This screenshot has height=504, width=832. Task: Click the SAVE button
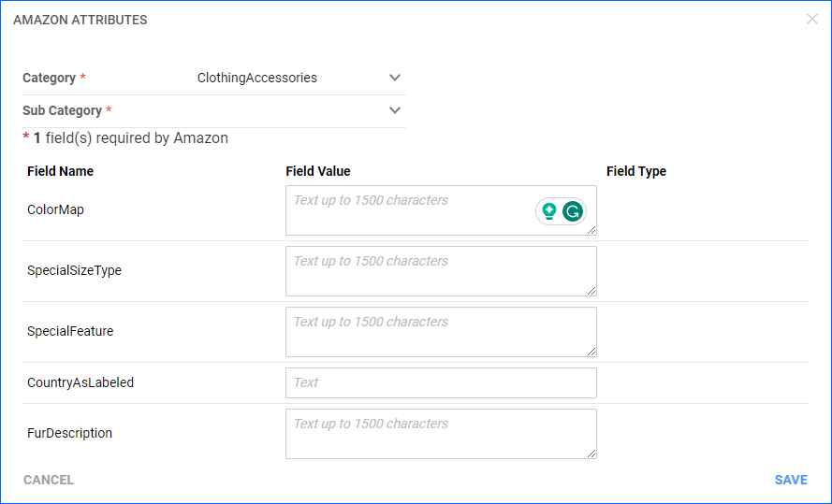pos(791,480)
